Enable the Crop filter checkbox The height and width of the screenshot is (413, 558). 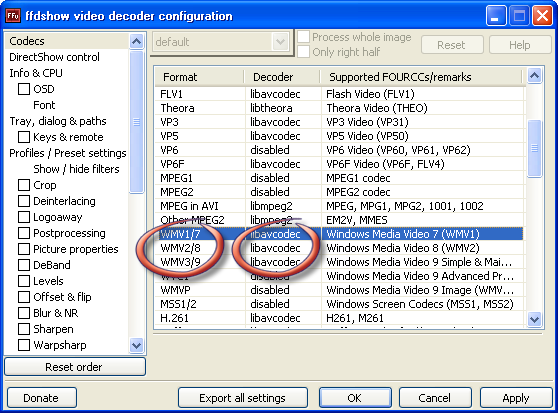coord(24,185)
